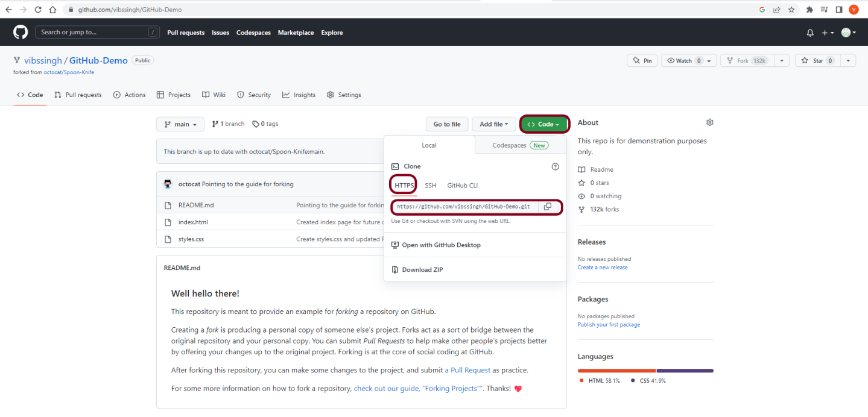Click the clone URL text field
The image size is (868, 417).
click(x=464, y=207)
